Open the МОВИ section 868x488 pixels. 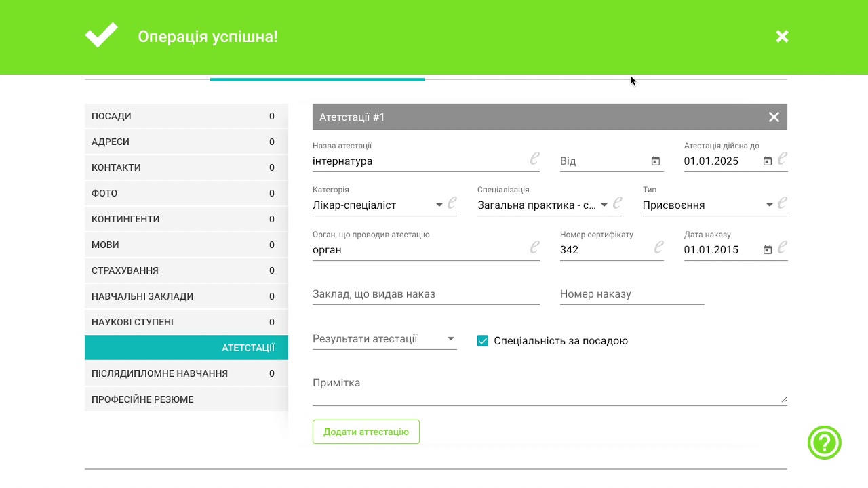coord(186,245)
